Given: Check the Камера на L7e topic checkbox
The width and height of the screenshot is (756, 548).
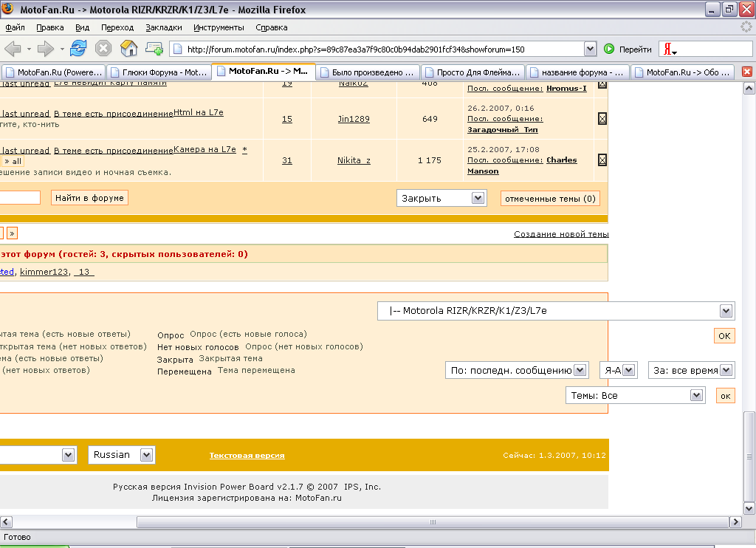Looking at the screenshot, I should tap(602, 160).
